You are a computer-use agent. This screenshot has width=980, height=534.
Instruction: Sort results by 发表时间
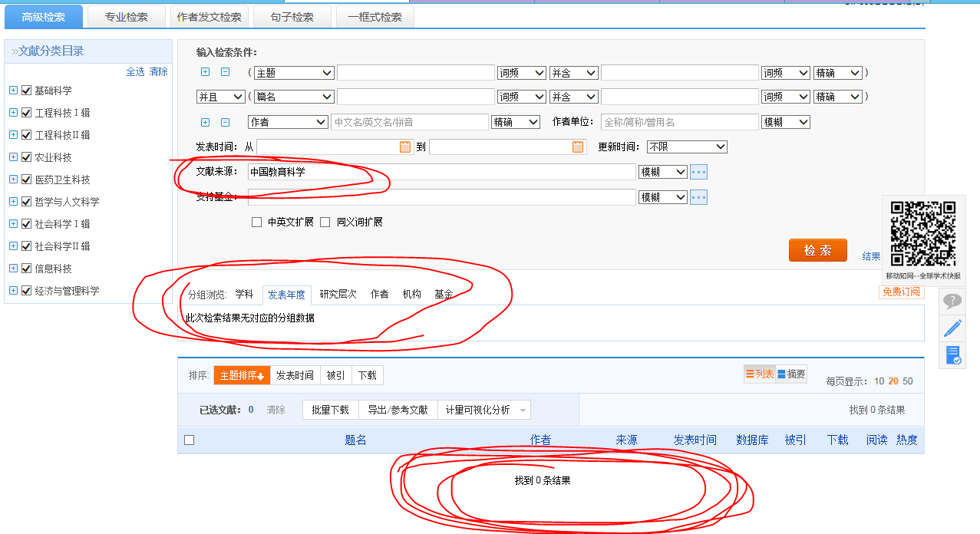pyautogui.click(x=295, y=375)
